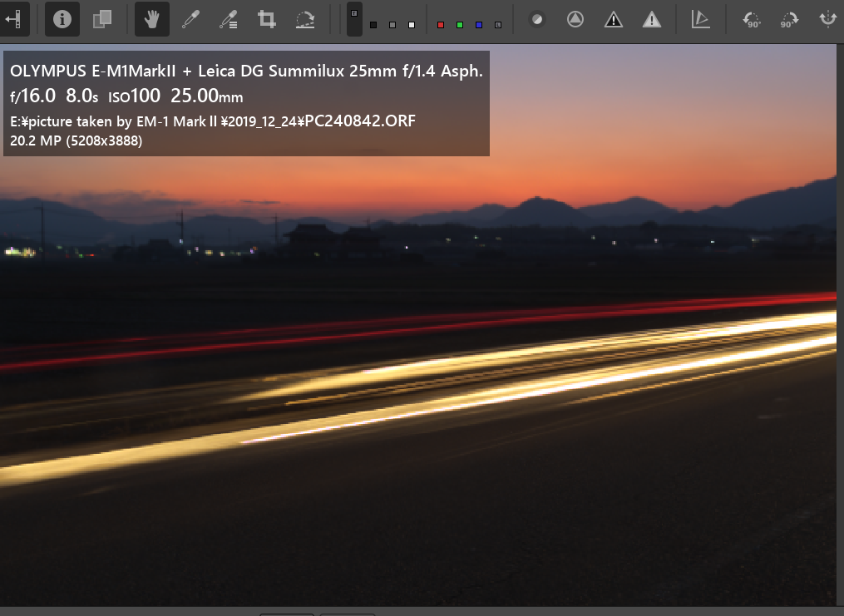Choose theme-based preview background color
This screenshot has width=844, height=616.
(x=354, y=19)
